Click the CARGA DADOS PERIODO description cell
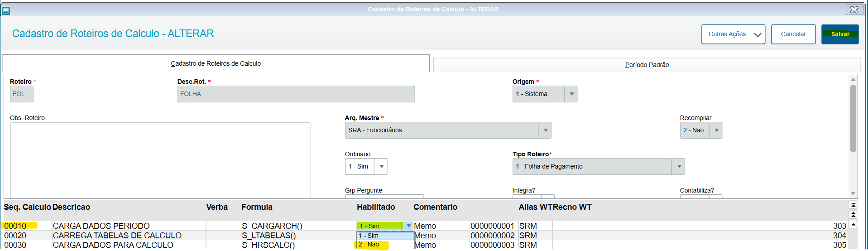 click(x=129, y=226)
